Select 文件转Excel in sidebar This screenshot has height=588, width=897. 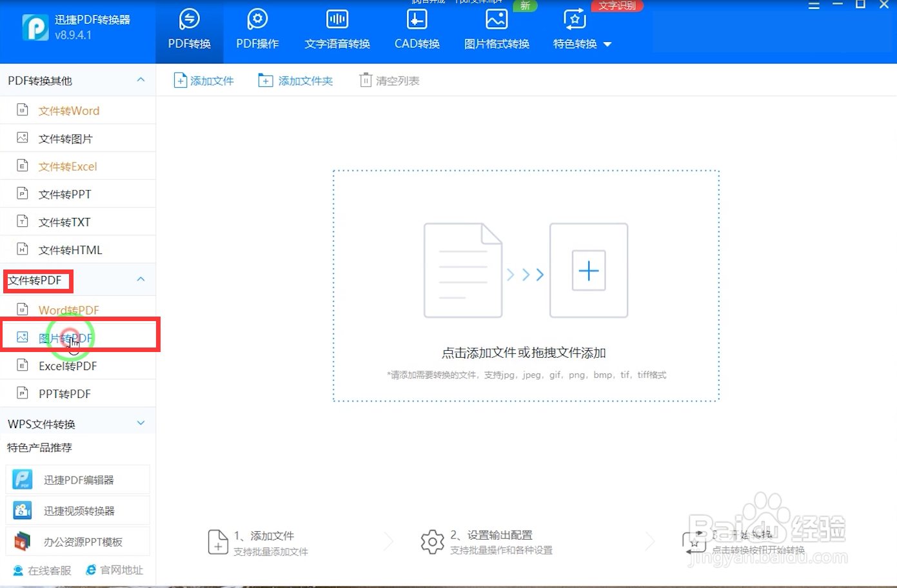(77, 166)
